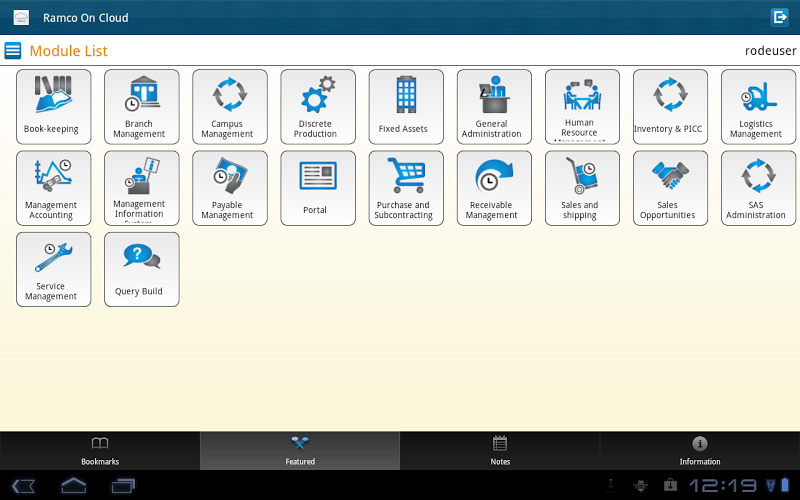
Task: Open General Administration module
Action: click(494, 107)
